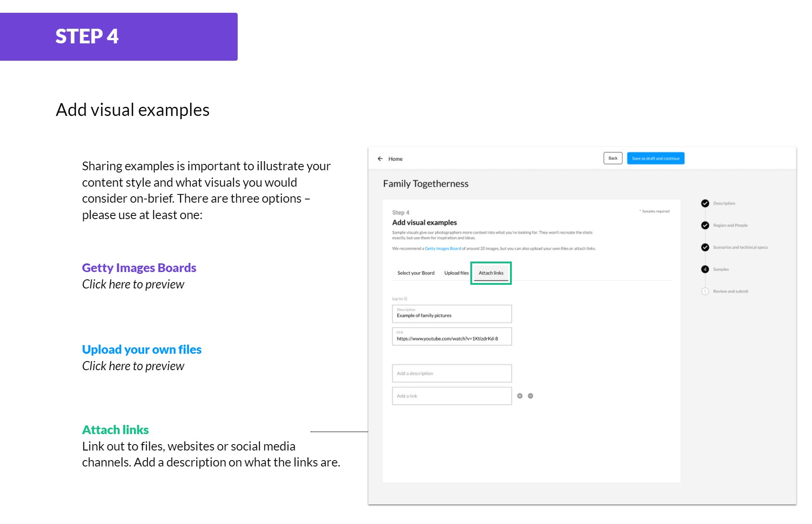Open the Upload files tab
812x524 pixels.
tap(456, 273)
